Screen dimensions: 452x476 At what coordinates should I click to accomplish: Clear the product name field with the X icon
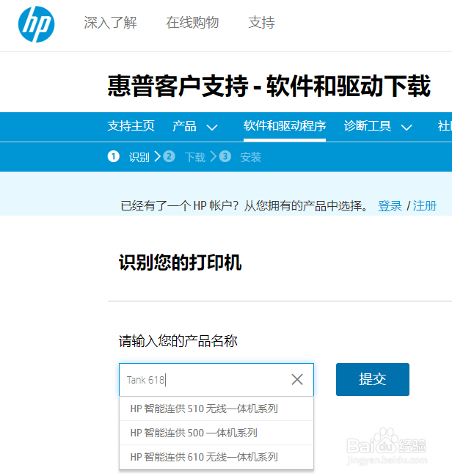[x=296, y=379]
